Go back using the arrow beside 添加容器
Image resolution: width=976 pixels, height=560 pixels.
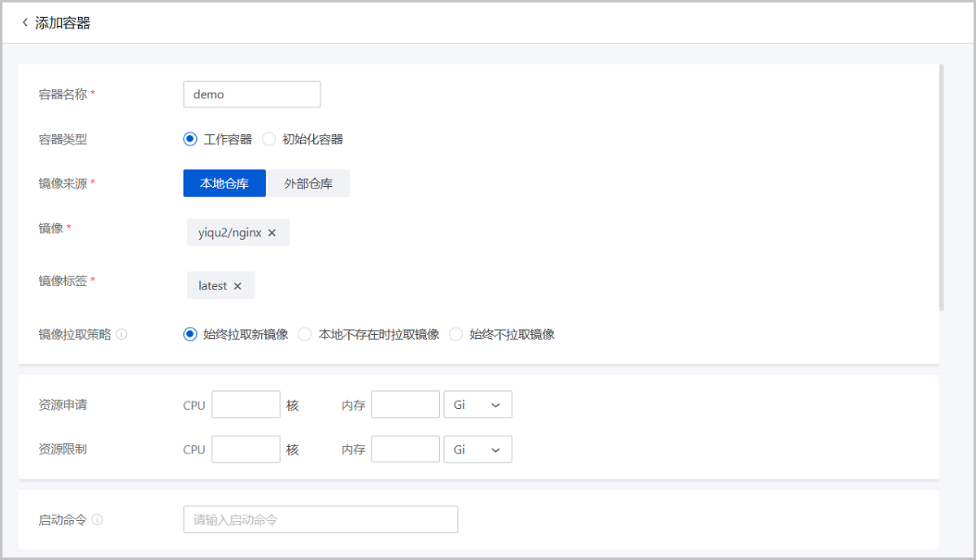pyautogui.click(x=24, y=23)
